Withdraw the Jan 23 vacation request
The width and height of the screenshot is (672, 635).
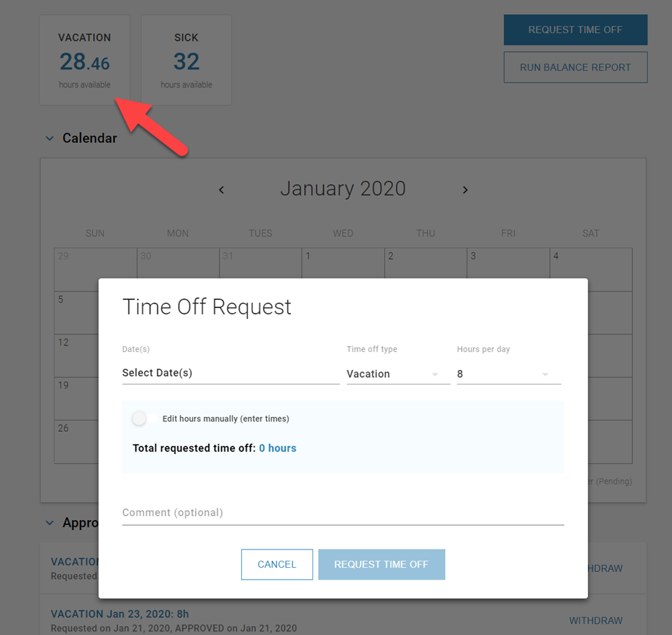pos(595,620)
